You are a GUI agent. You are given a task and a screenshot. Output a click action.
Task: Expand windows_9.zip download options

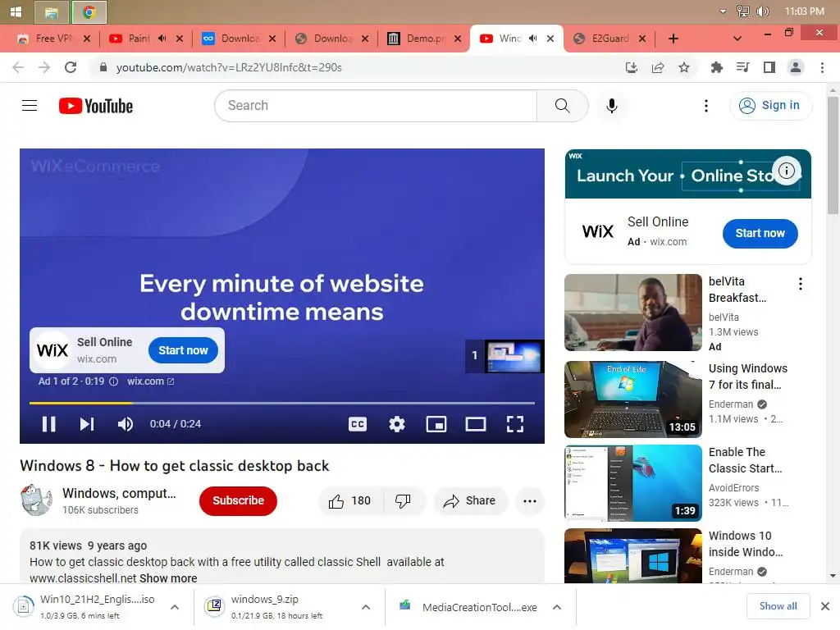point(366,607)
